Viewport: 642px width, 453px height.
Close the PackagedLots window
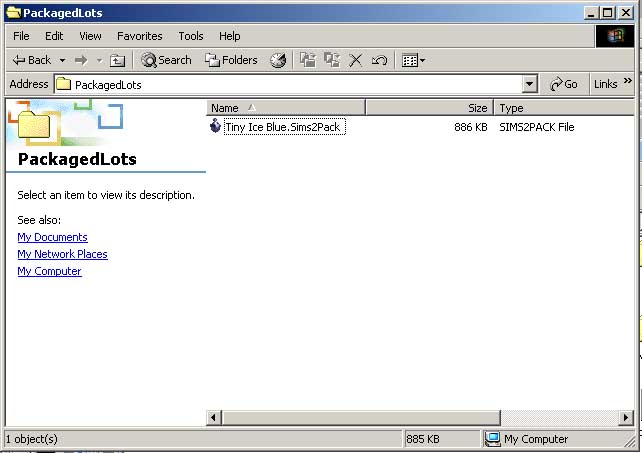(626, 13)
